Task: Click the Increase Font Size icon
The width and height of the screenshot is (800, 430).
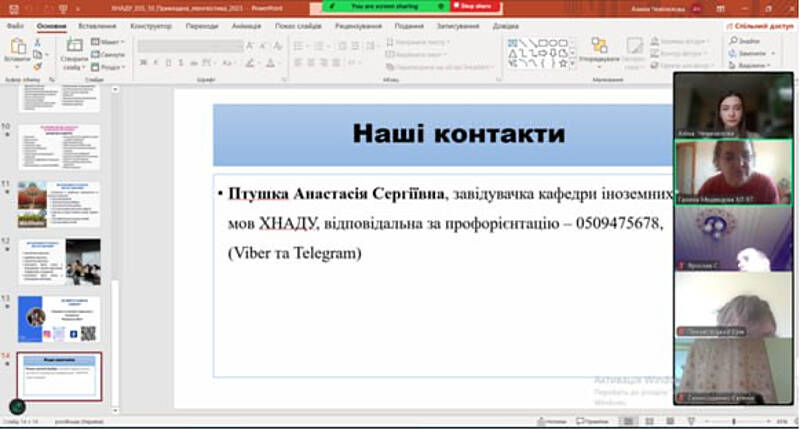Action: (250, 46)
